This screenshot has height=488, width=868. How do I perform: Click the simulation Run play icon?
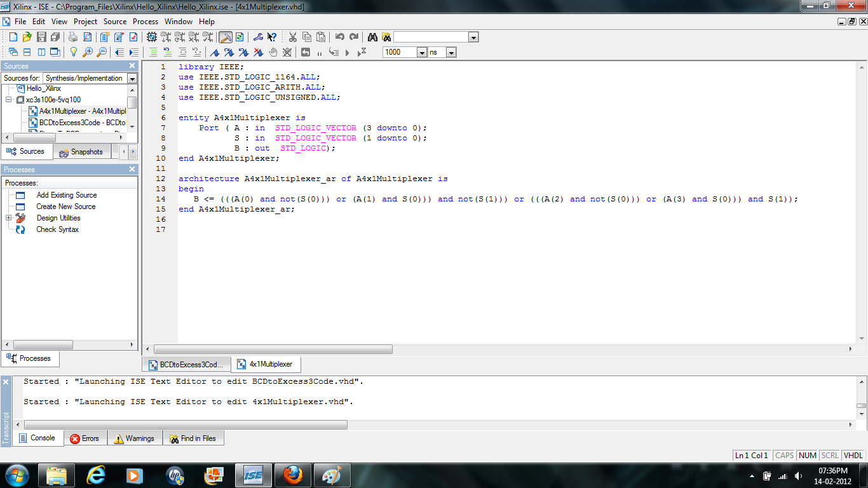347,52
